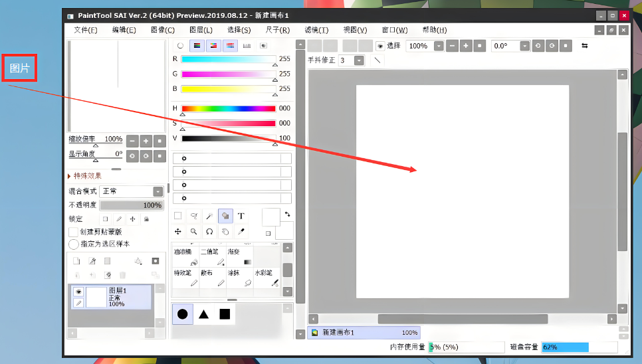Viewport: 642px width, 364px height.
Task: Pick the square shape preset
Action: coord(225,314)
